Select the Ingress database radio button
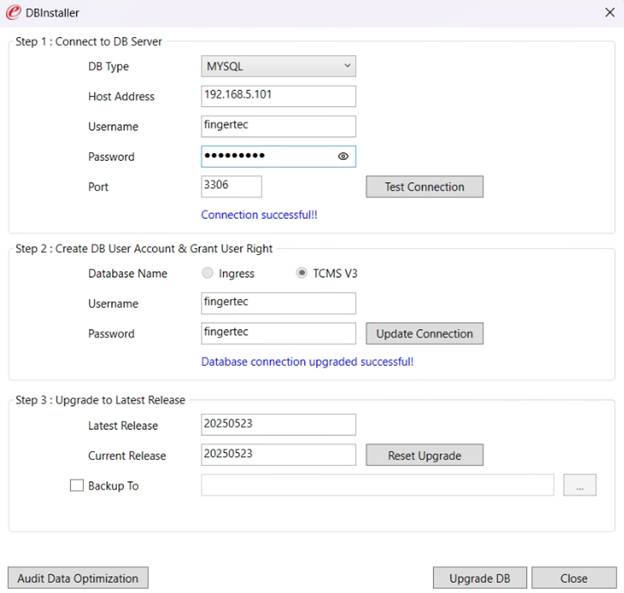 [207, 273]
